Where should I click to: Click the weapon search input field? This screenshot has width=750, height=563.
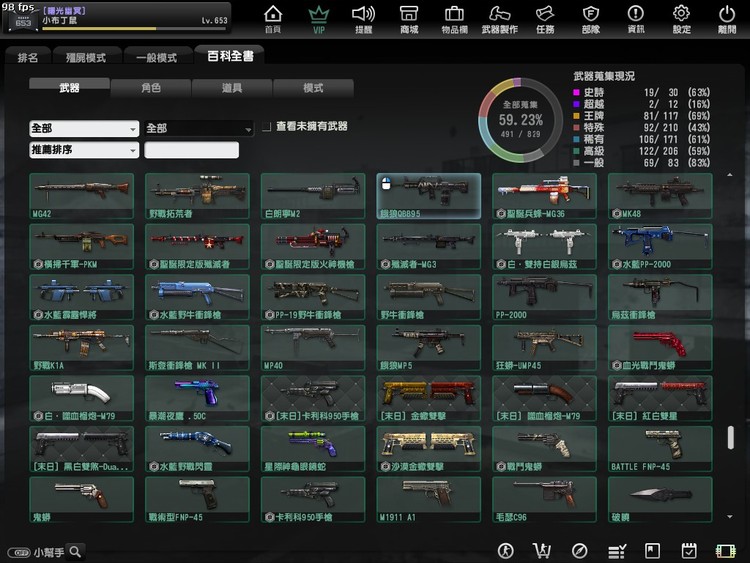click(191, 150)
